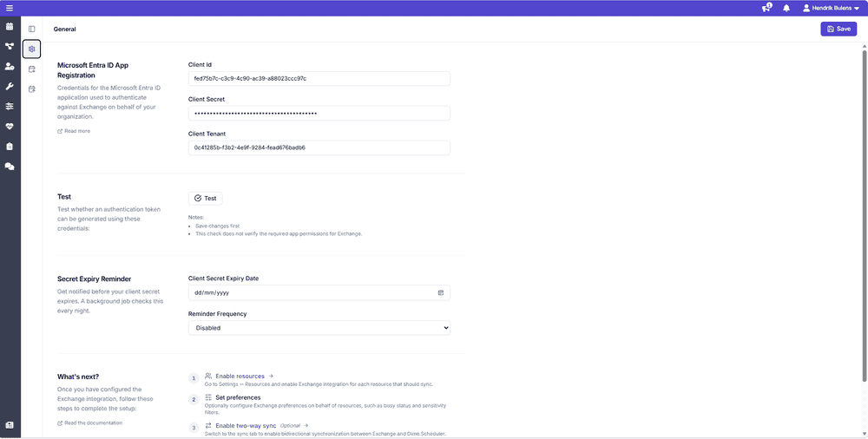Viewport: 868px width, 439px height.
Task: Select the General settings gear tab
Action: (x=31, y=49)
